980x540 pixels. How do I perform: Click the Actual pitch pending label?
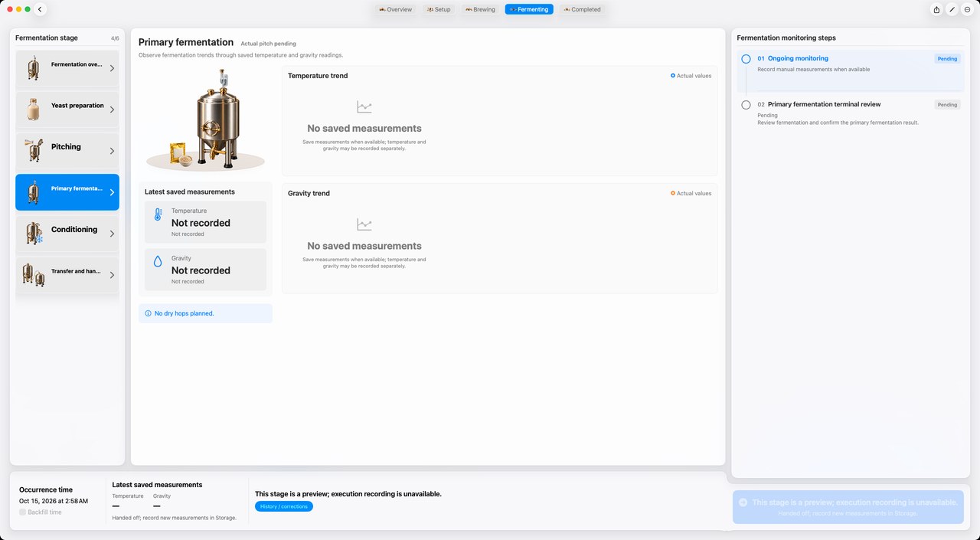[x=268, y=44]
